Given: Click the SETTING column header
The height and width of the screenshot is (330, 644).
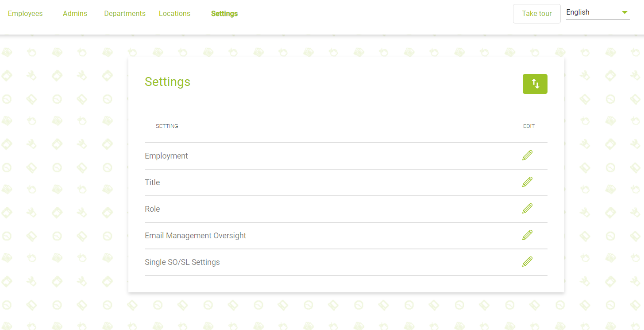Looking at the screenshot, I should click(x=167, y=126).
